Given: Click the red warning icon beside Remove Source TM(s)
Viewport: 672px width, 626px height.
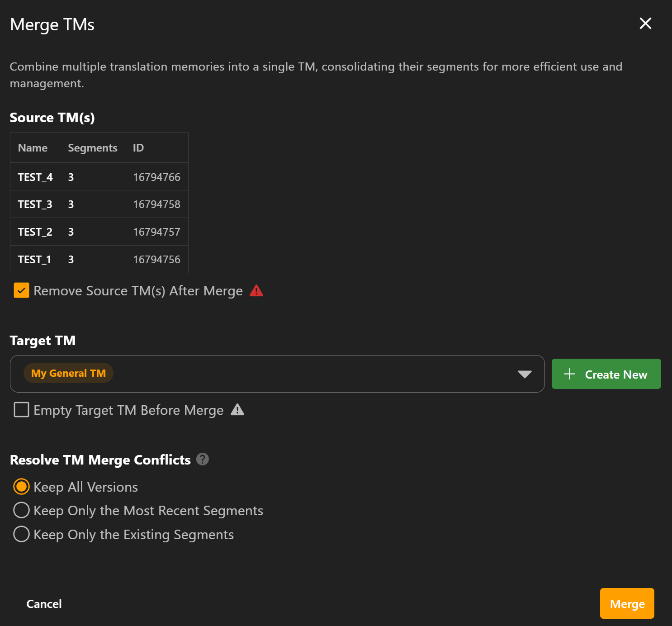Looking at the screenshot, I should click(x=256, y=291).
